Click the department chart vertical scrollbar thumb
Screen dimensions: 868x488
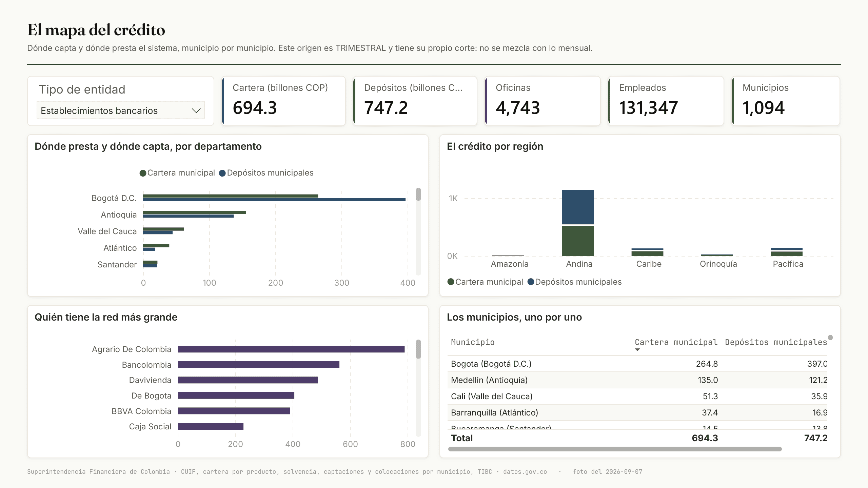pos(418,194)
